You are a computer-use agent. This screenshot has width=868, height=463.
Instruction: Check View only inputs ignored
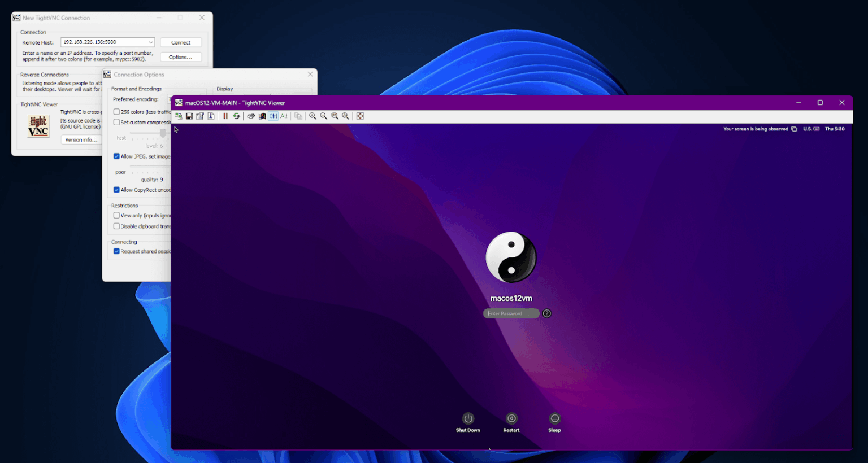(116, 215)
